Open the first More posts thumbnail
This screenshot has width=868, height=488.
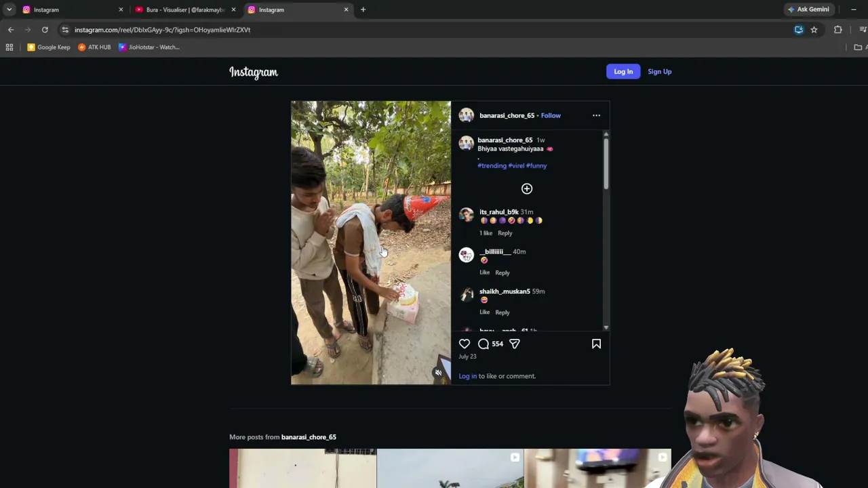tap(302, 468)
